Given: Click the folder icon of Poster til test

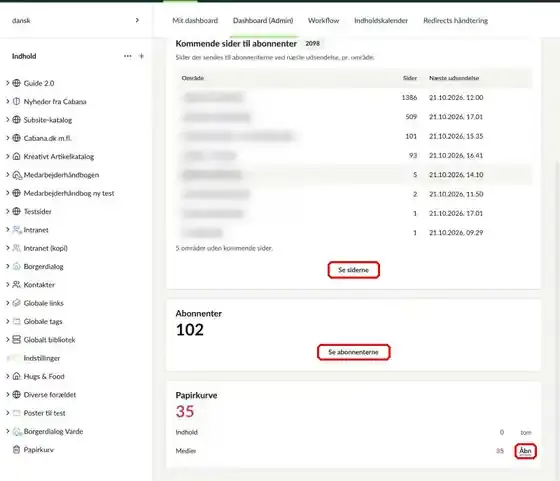Looking at the screenshot, I should tap(16, 413).
